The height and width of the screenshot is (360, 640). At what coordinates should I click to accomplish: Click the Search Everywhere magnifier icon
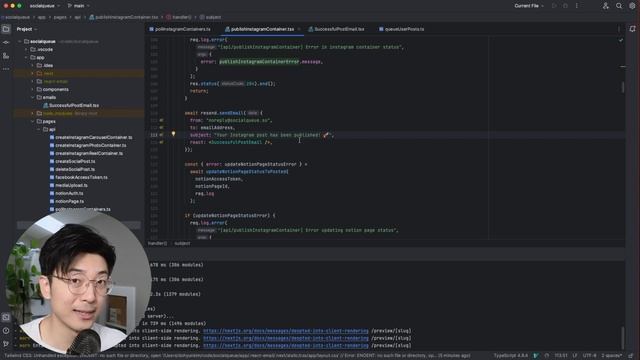[619, 6]
